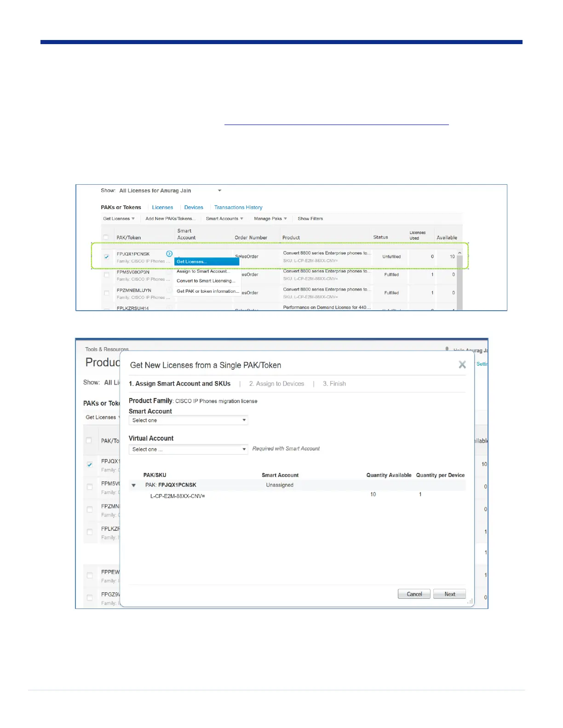Image resolution: width=563 pixels, height=728 pixels.
Task: Switch to the Transactions History tab
Action: click(x=238, y=207)
